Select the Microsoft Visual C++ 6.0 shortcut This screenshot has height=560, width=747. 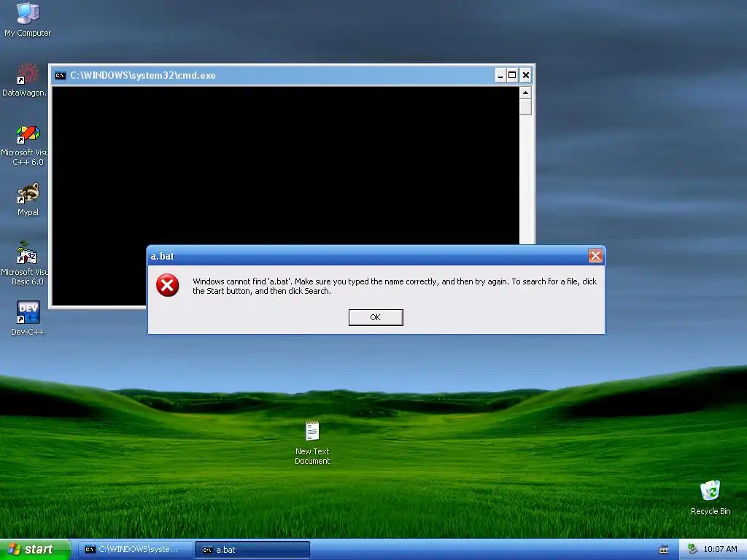[x=25, y=145]
